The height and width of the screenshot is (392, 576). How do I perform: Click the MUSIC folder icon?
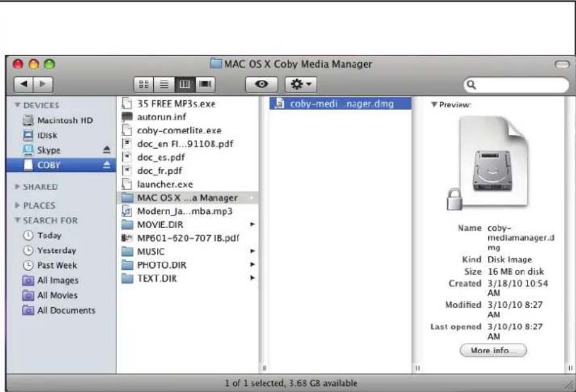pos(127,252)
